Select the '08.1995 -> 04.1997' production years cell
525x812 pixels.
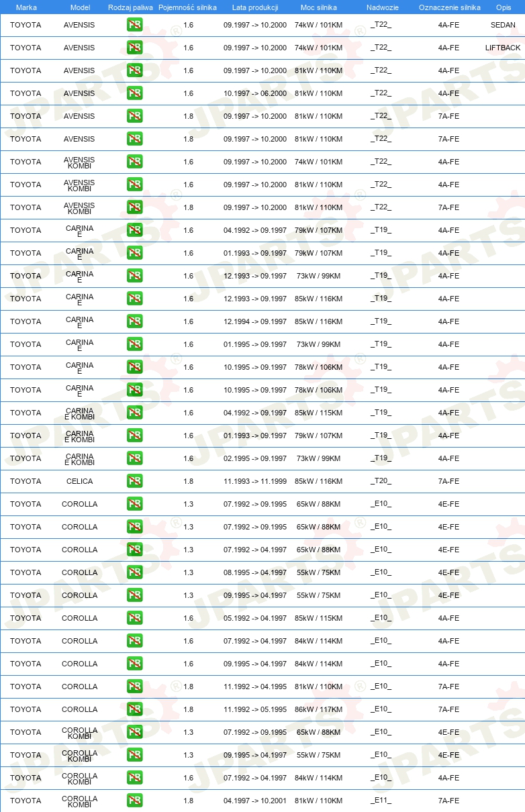coord(255,572)
